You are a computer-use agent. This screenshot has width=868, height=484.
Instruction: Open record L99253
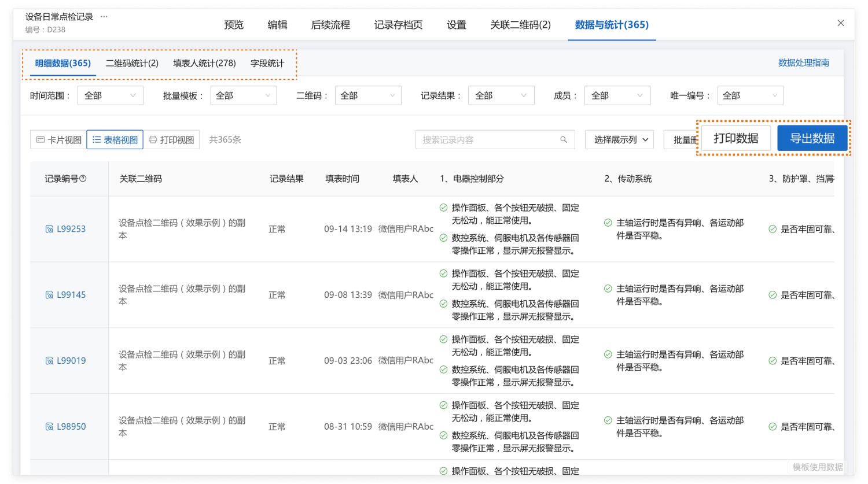[x=71, y=229]
